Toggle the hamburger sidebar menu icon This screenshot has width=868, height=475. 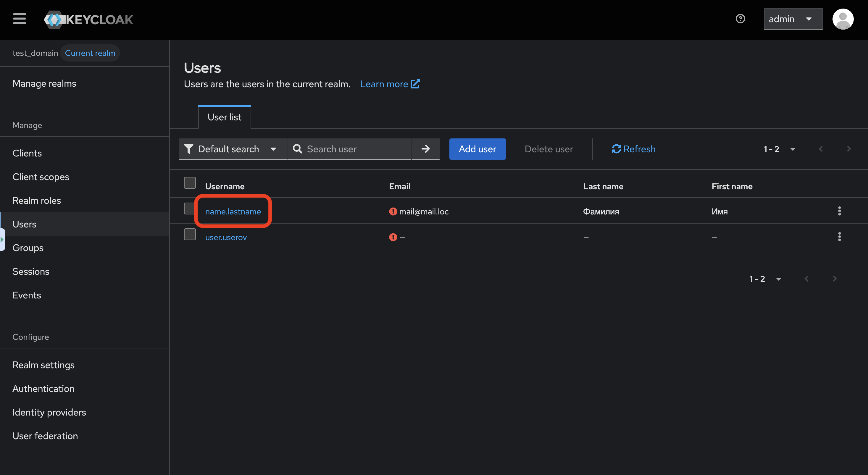click(x=19, y=19)
